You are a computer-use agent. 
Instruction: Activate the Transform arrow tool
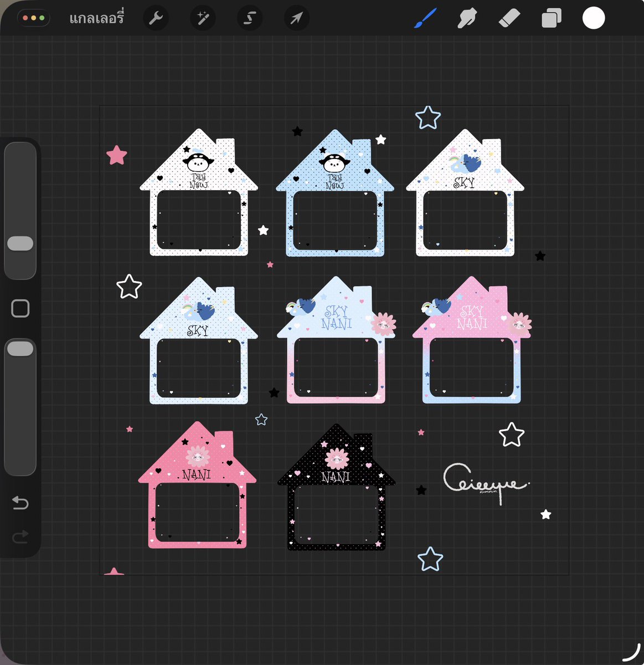point(297,19)
